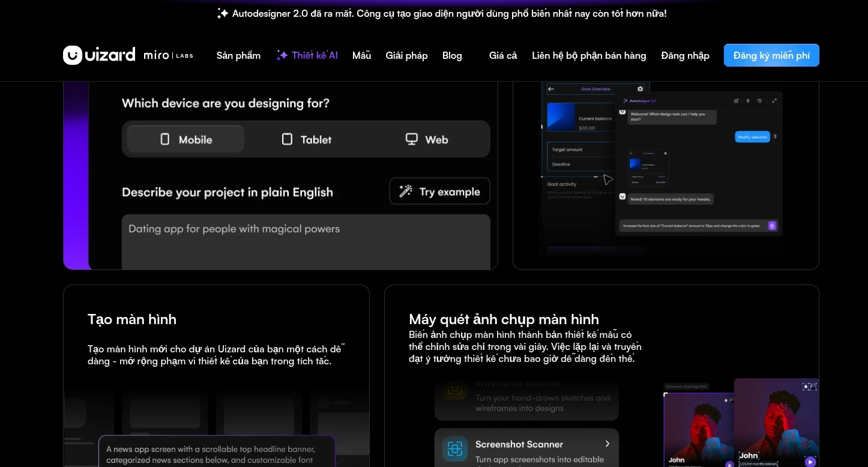Click the history clock icon in Autodesigner panel
Viewport: 868px width, 467px height.
pyautogui.click(x=759, y=101)
